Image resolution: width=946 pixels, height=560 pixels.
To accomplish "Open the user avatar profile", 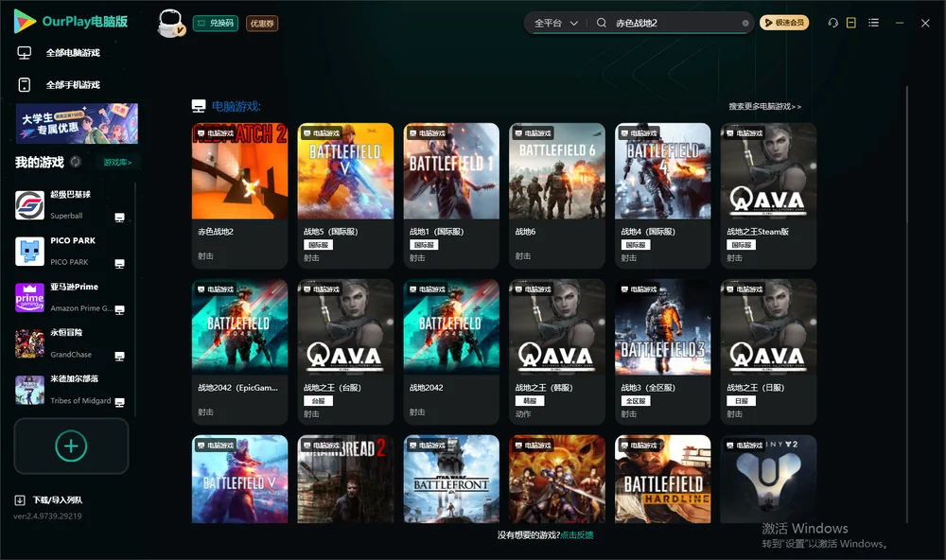I will [x=170, y=24].
